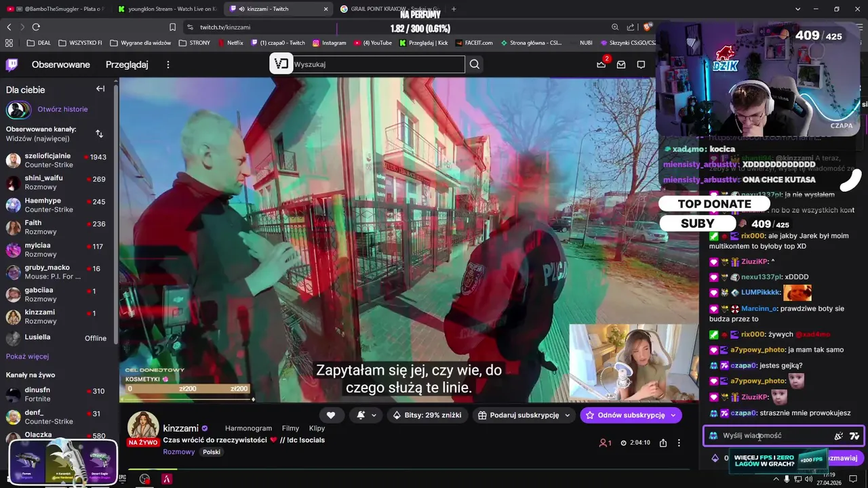Click the Wyszukaj search field

click(x=378, y=64)
